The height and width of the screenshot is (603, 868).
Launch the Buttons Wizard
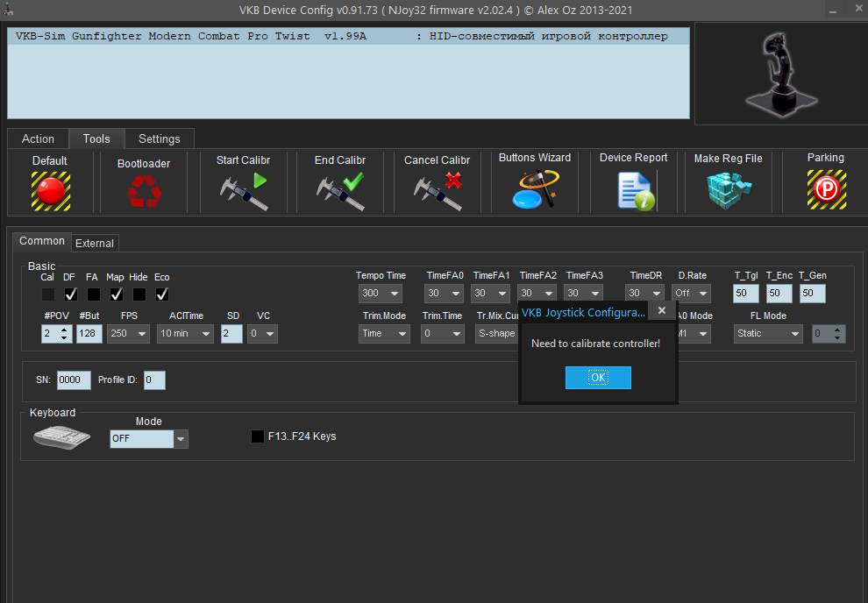click(x=534, y=189)
